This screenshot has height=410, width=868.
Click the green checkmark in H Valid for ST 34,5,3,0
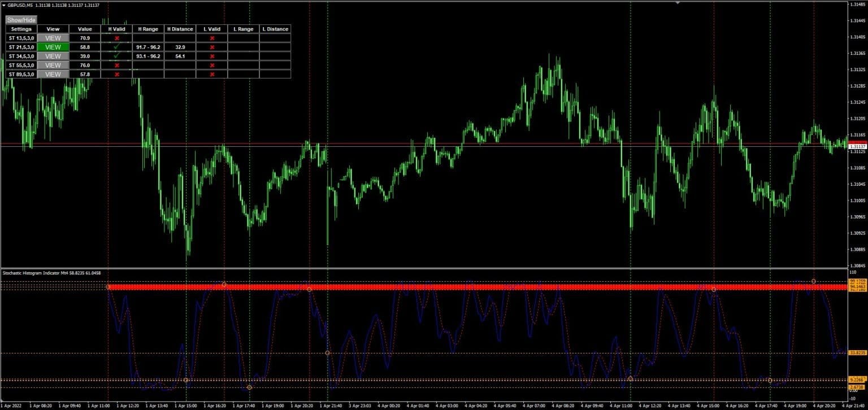pyautogui.click(x=116, y=56)
